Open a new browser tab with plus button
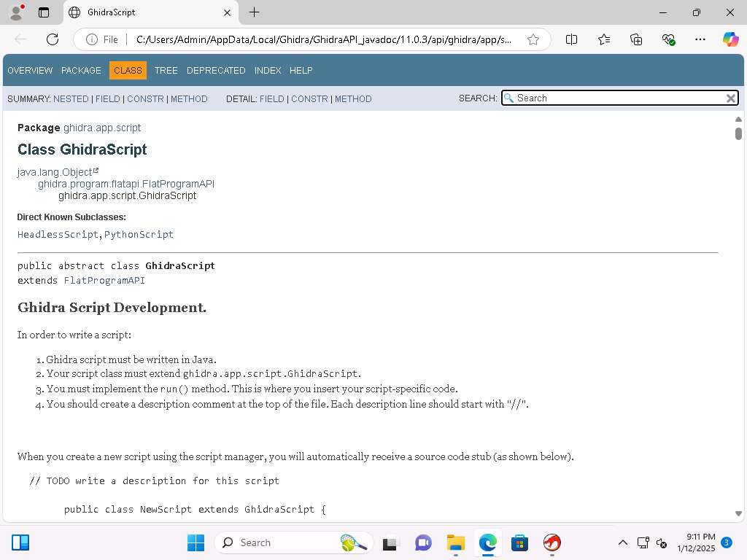747x560 pixels. click(x=254, y=12)
